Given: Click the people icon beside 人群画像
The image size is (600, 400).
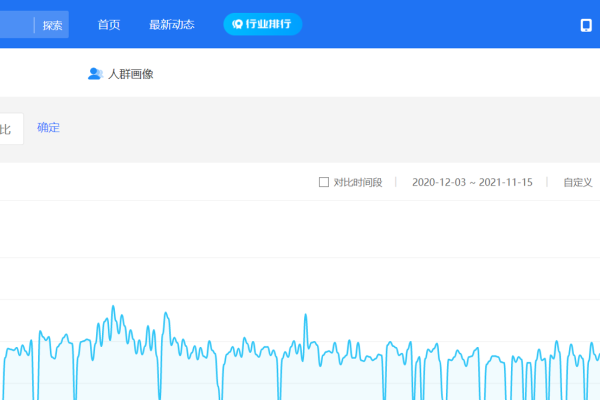Looking at the screenshot, I should coord(95,74).
